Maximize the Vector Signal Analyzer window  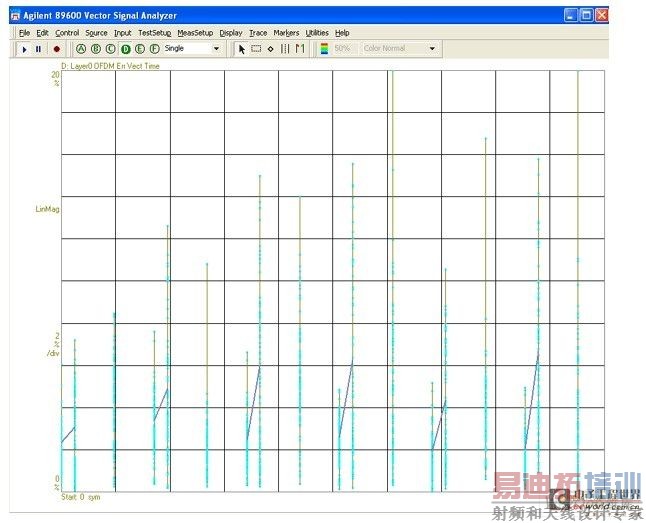click(x=586, y=15)
